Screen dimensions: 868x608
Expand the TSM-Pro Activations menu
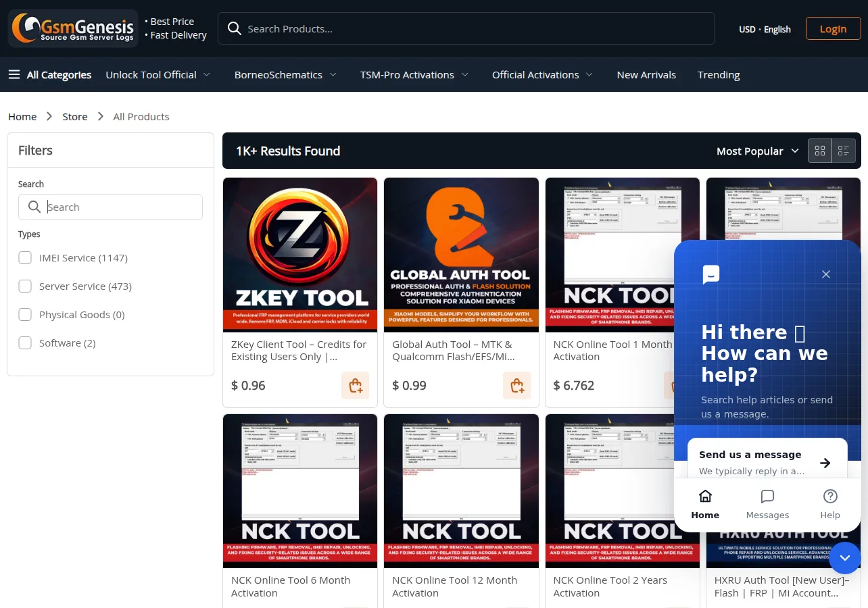click(414, 75)
